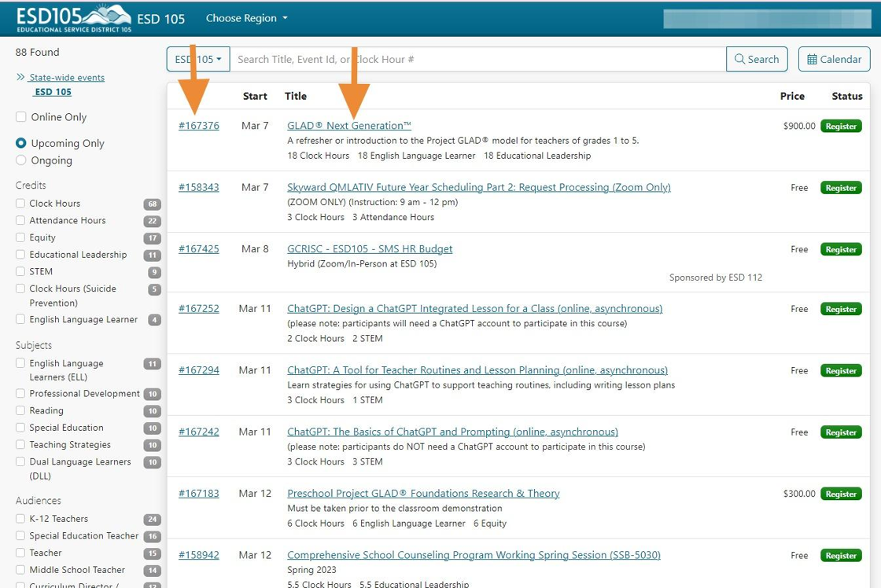Register for Skyward QMLATIV Scheduling event
The width and height of the screenshot is (881, 588).
[x=841, y=188]
